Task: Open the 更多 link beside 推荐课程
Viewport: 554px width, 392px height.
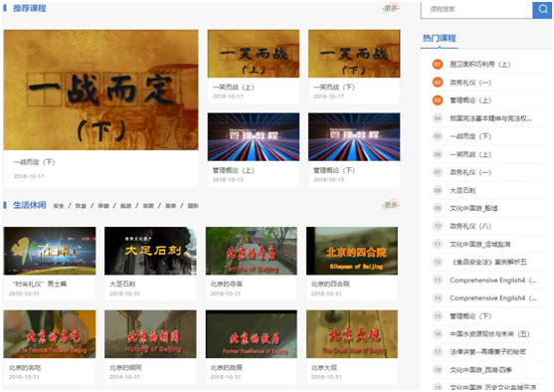Action: click(391, 8)
